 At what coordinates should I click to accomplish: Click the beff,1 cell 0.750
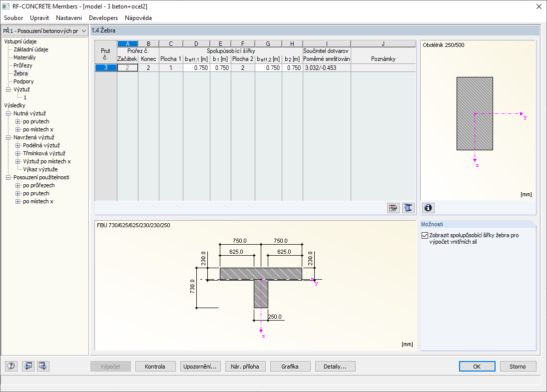(196, 67)
